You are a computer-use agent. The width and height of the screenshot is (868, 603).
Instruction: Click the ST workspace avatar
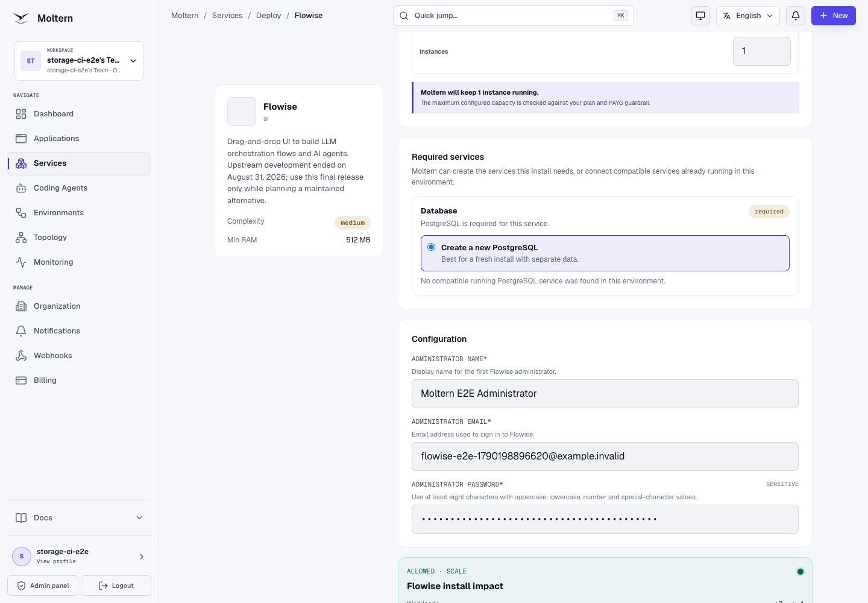tap(31, 61)
